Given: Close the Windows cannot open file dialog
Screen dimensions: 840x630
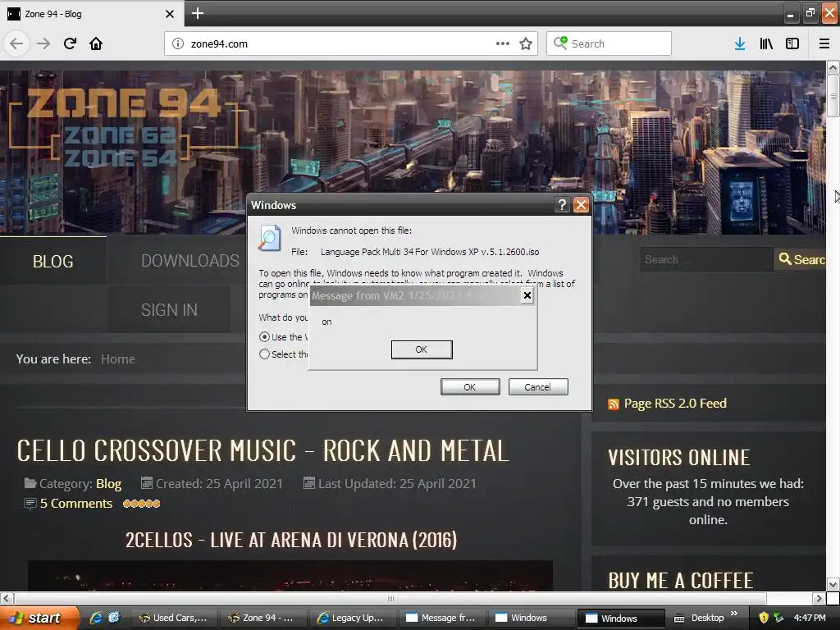Looking at the screenshot, I should coord(582,204).
